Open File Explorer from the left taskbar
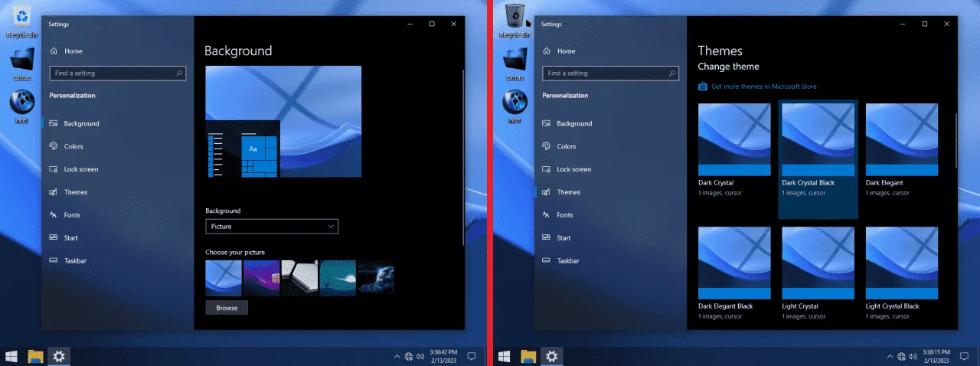The height and width of the screenshot is (366, 980). coord(35,356)
